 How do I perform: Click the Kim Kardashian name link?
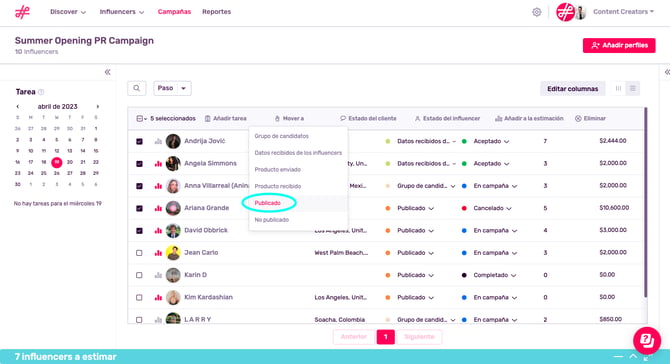[x=209, y=297]
